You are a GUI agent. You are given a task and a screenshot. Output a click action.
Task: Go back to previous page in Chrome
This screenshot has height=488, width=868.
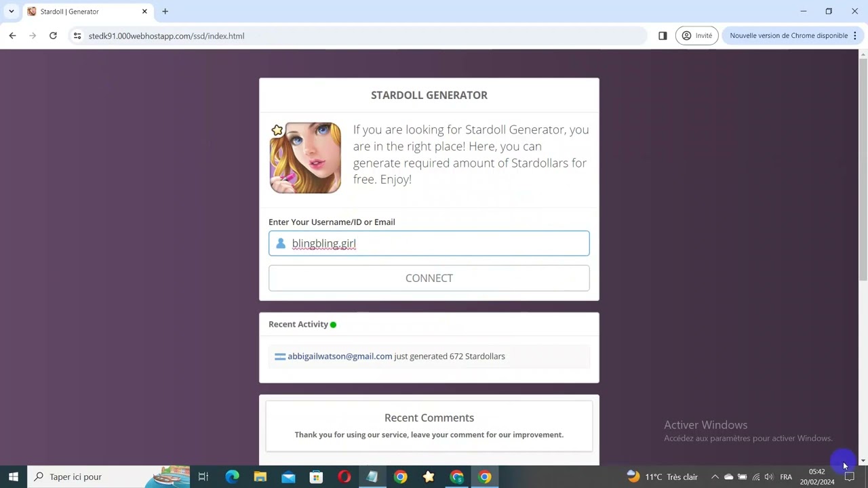[12, 36]
